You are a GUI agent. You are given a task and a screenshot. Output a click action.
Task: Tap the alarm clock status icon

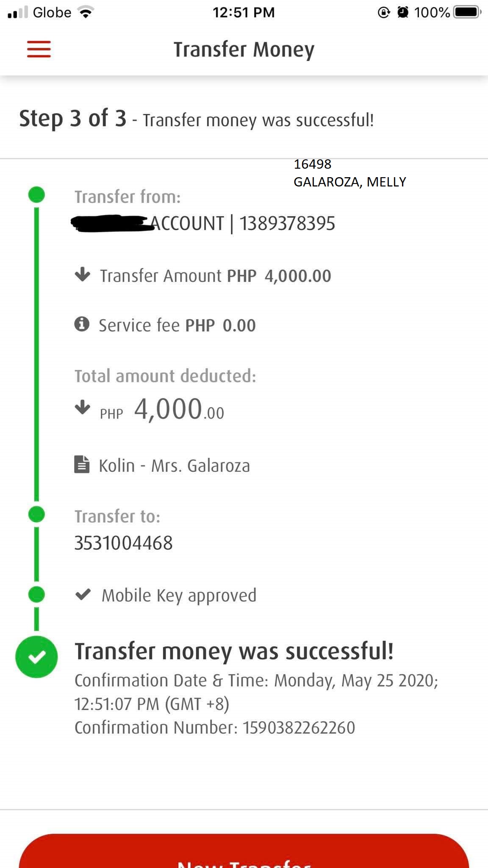(x=403, y=13)
